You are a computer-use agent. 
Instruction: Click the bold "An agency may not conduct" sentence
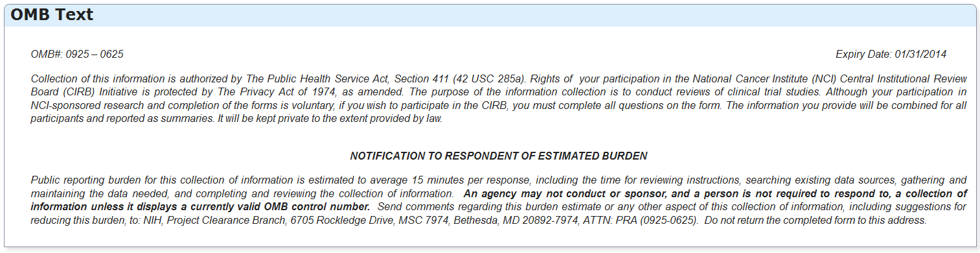pyautogui.click(x=499, y=200)
